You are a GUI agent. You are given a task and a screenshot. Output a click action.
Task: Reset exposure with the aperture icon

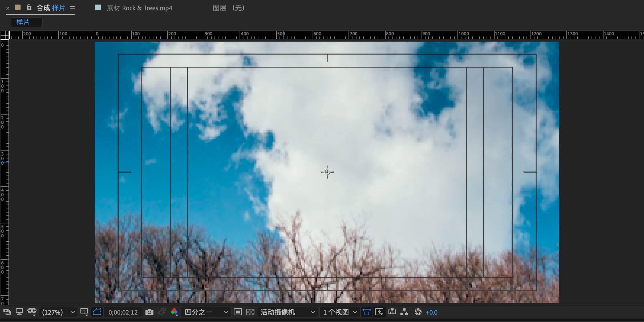tap(418, 312)
